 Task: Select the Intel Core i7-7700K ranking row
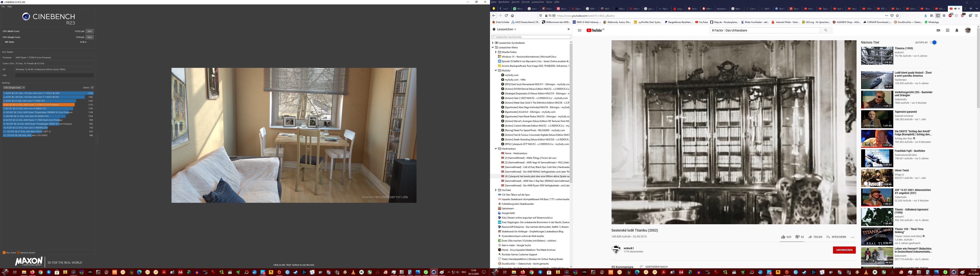[48, 101]
